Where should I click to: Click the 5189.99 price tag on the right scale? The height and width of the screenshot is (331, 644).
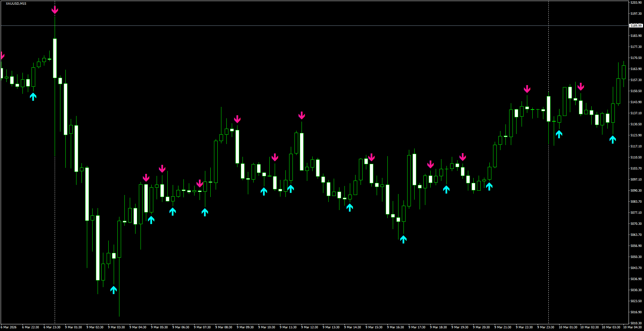coord(636,25)
